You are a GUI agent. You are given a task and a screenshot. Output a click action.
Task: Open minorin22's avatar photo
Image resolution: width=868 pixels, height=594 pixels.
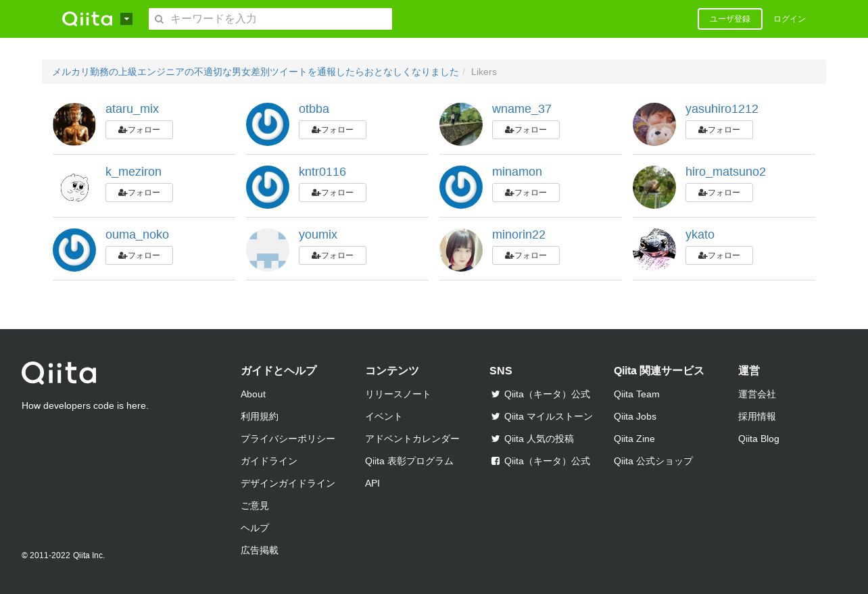461,250
